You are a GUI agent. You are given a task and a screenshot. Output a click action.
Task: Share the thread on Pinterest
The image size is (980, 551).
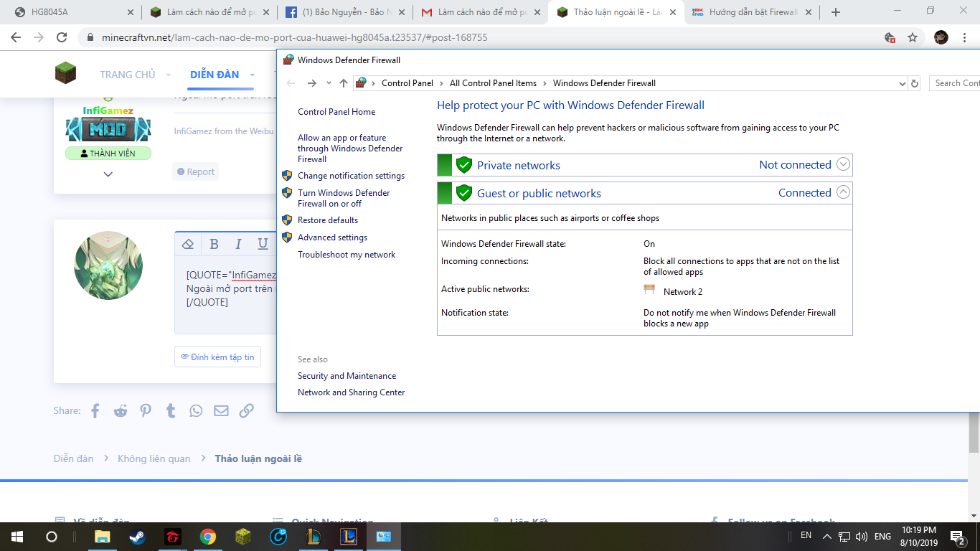pos(146,410)
